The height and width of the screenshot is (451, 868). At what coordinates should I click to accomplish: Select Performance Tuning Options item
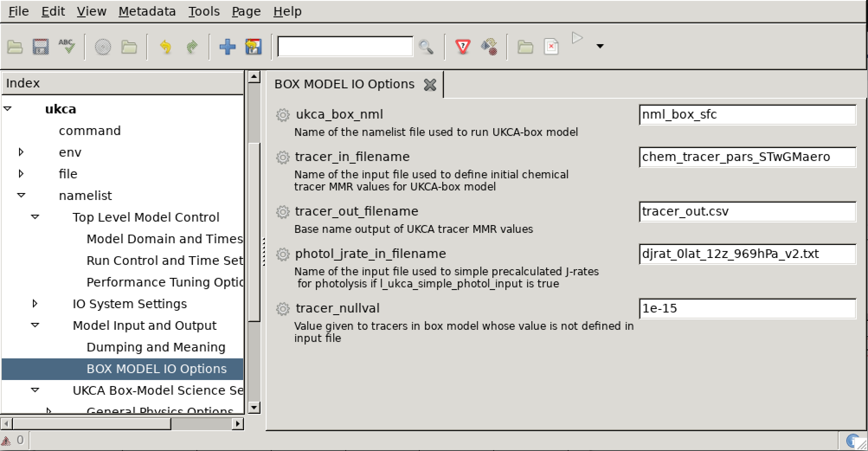[x=164, y=282]
